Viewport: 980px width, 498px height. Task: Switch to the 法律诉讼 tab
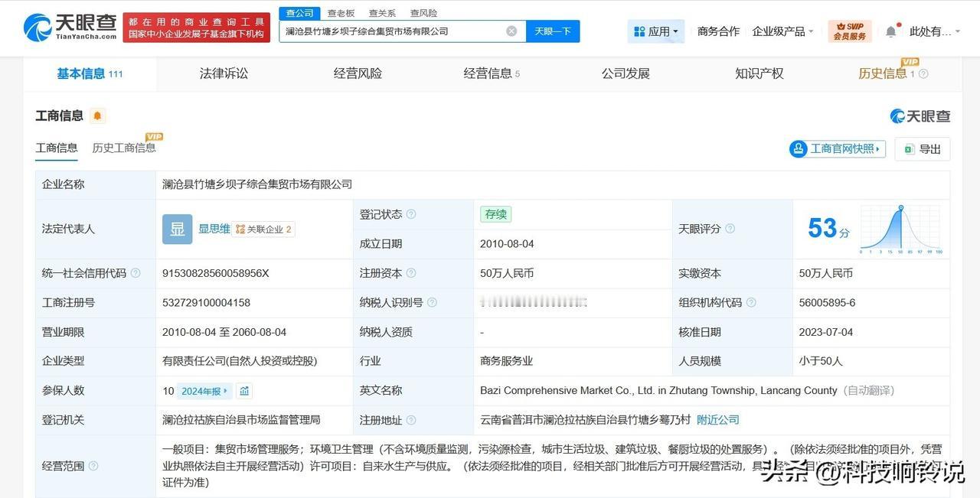223,73
